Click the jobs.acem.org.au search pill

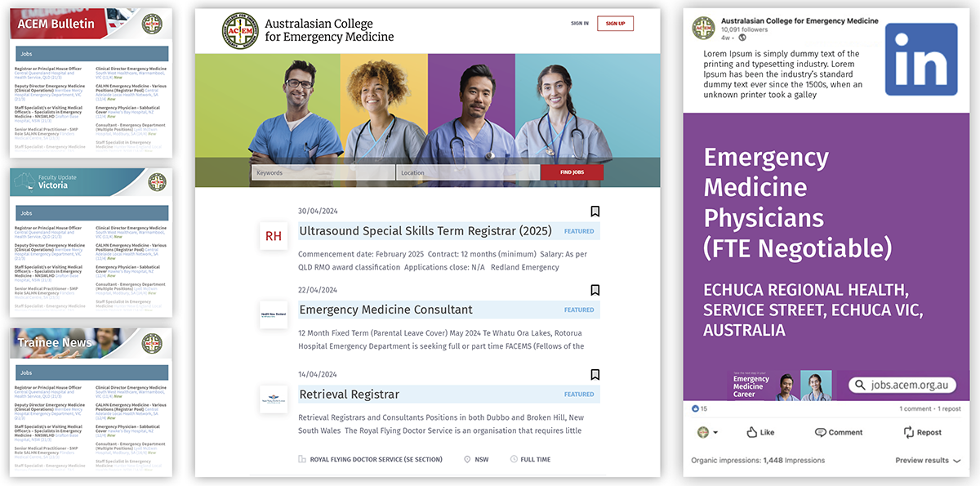click(902, 385)
